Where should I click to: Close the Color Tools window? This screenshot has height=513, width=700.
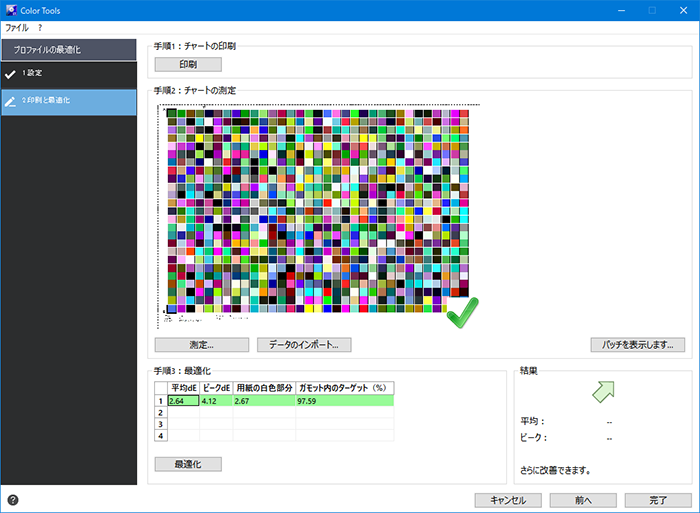click(683, 10)
